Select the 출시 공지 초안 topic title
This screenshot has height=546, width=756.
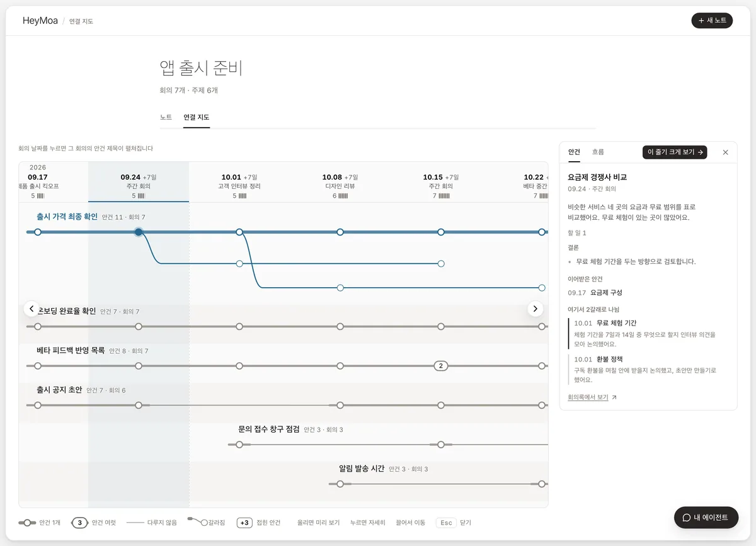coord(59,390)
